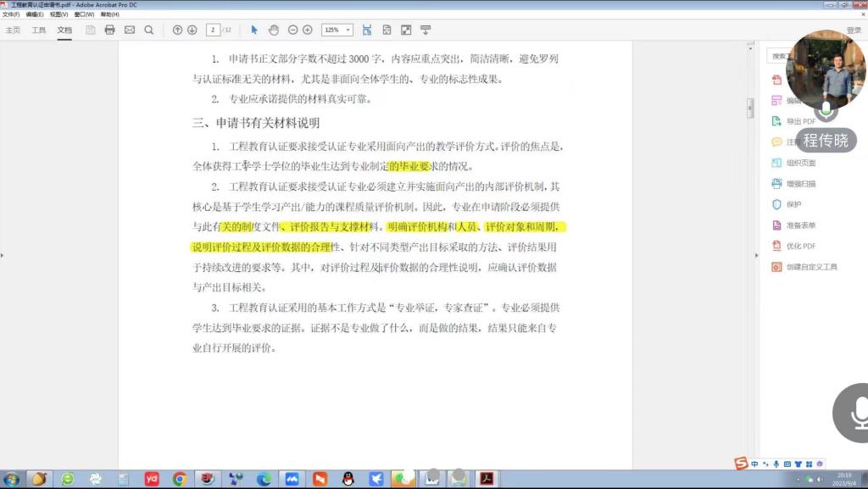Image resolution: width=868 pixels, height=489 pixels.
Task: Open the search magnifier tool
Action: pos(149,30)
